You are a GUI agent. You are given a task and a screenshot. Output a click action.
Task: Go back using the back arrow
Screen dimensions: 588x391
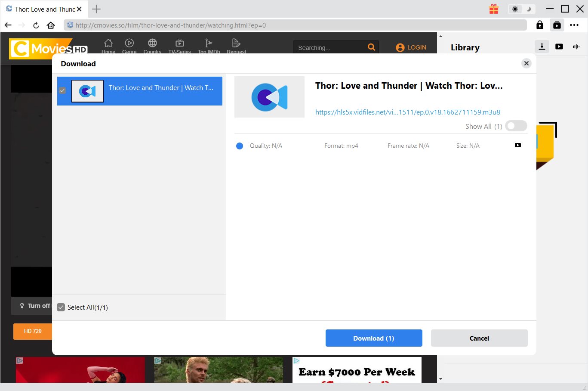pyautogui.click(x=8, y=25)
